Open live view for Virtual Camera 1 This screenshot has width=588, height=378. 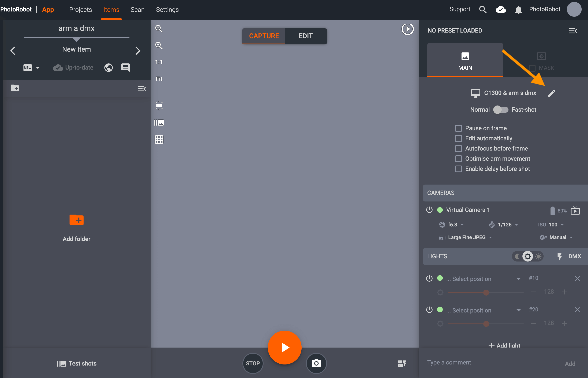click(575, 211)
